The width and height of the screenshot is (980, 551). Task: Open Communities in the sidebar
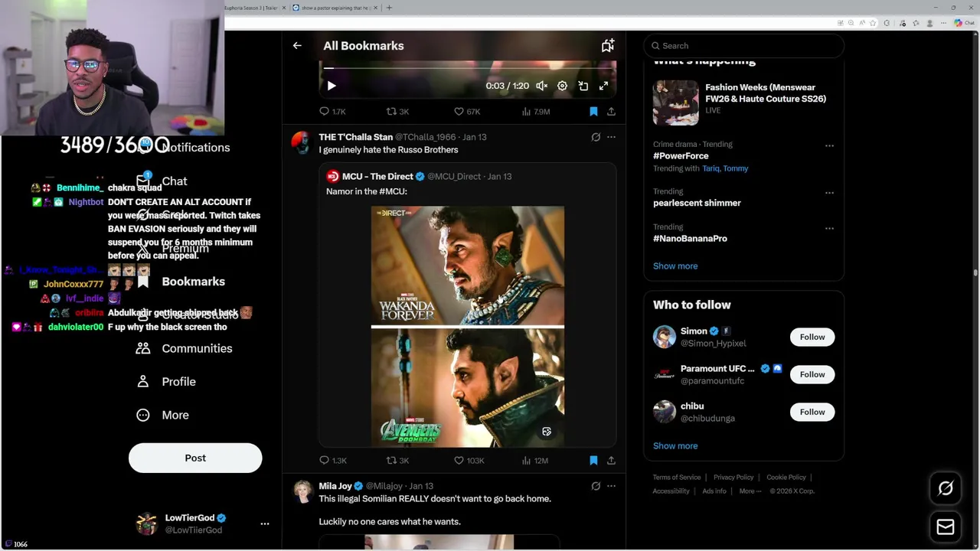pos(184,348)
